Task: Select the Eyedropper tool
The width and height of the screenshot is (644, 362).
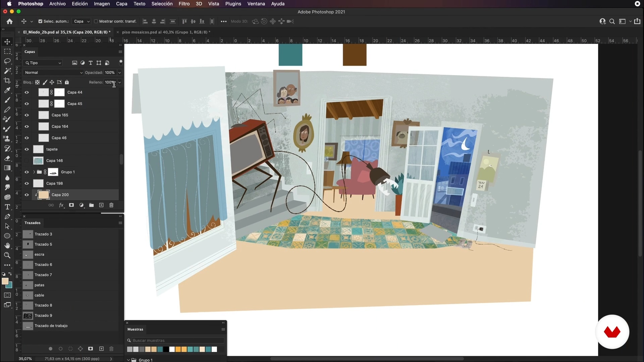Action: click(x=7, y=90)
